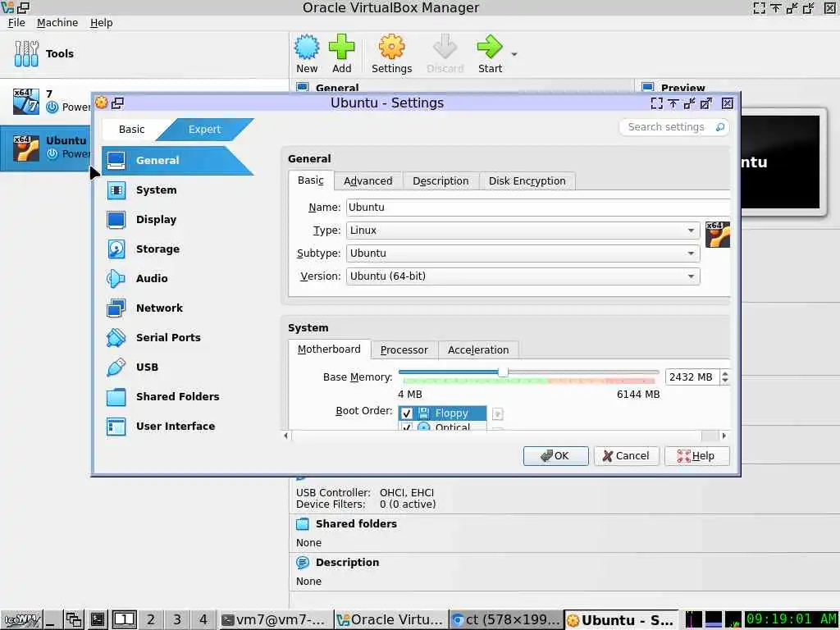The height and width of the screenshot is (630, 840).
Task: Switch to Basic settings mode
Action: [x=131, y=129]
